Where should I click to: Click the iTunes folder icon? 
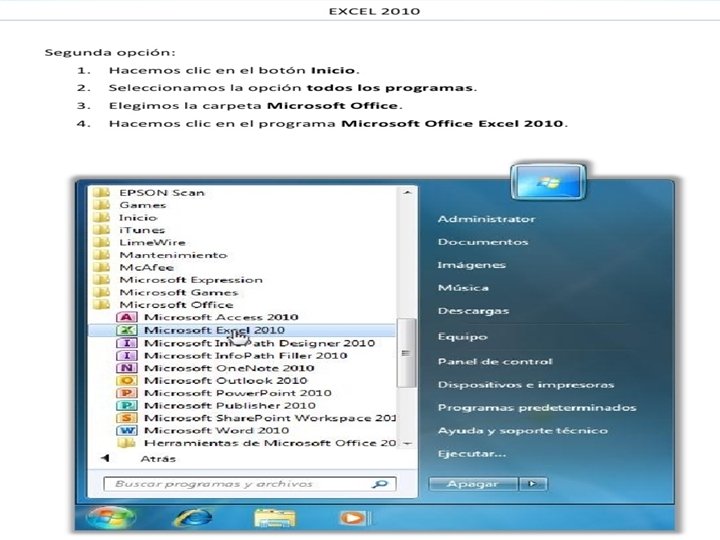coord(101,230)
